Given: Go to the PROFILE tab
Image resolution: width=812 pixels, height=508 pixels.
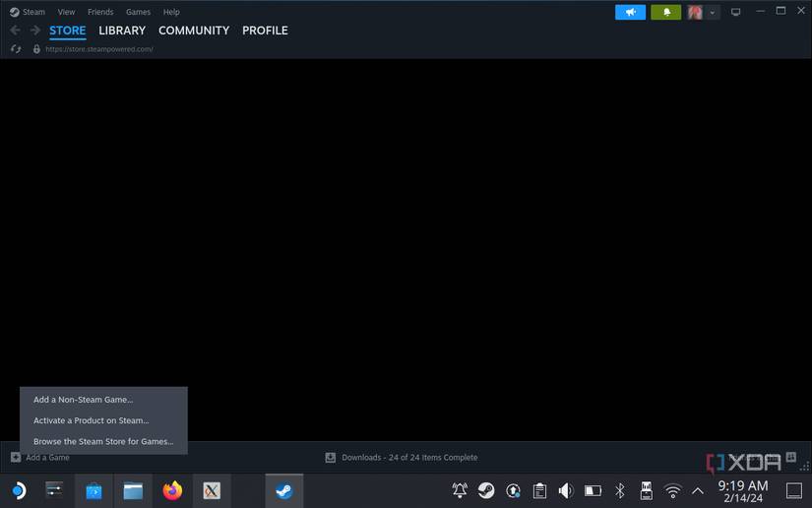Looking at the screenshot, I should (x=265, y=31).
